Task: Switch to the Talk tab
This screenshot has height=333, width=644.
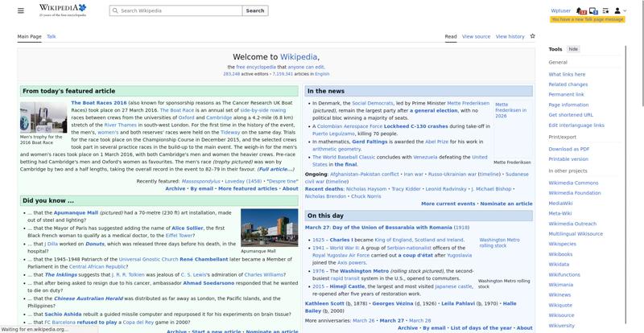Action: click(x=52, y=36)
